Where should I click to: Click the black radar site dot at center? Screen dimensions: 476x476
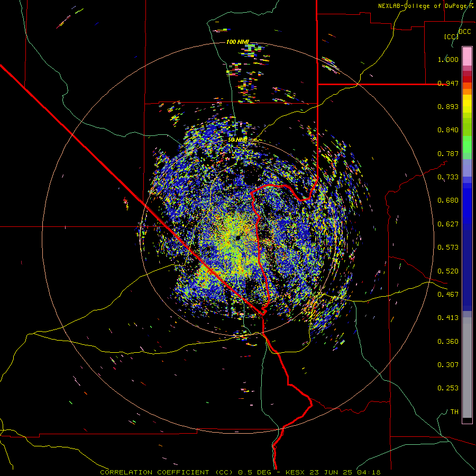point(237,237)
